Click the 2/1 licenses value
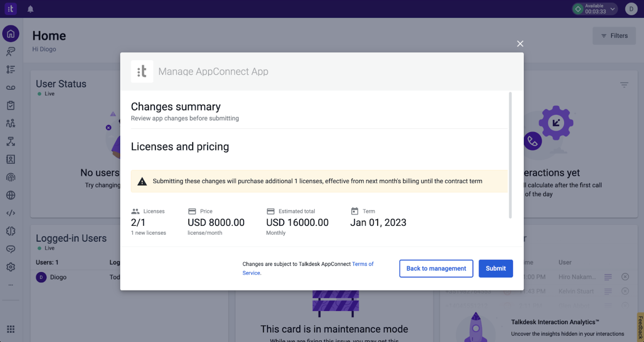 click(138, 222)
